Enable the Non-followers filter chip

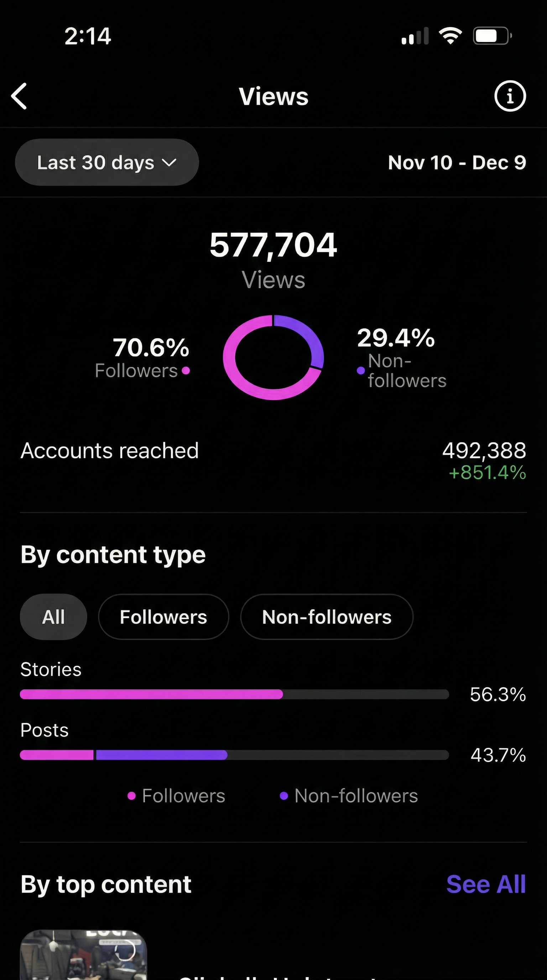coord(326,617)
